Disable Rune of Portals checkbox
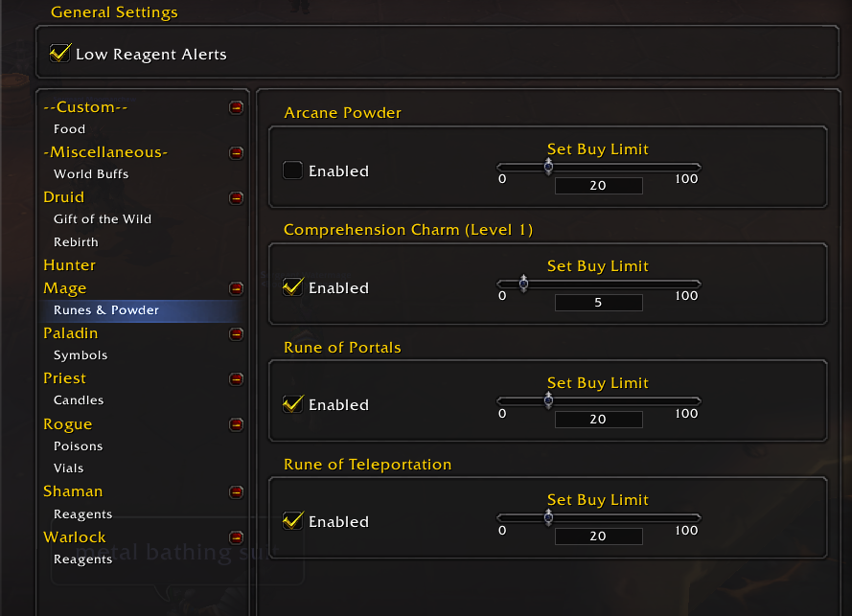 point(292,404)
